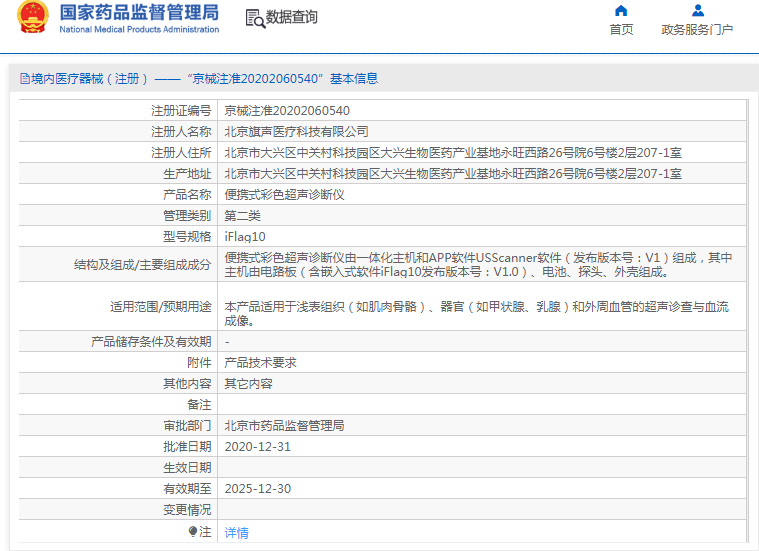The height and width of the screenshot is (551, 759).
Task: Select 北京市药品监督管理局 approval department
Action: click(285, 426)
